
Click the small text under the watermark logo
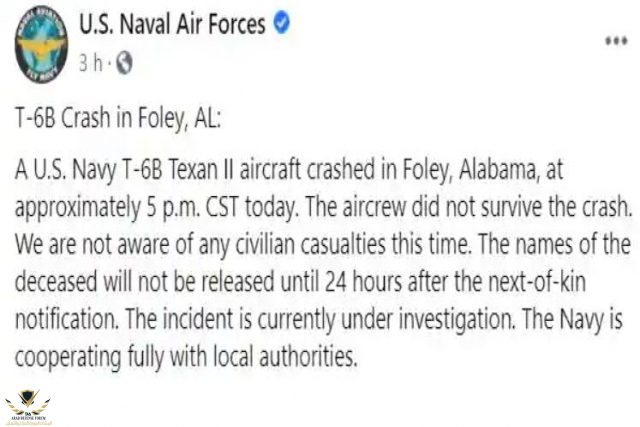28,420
